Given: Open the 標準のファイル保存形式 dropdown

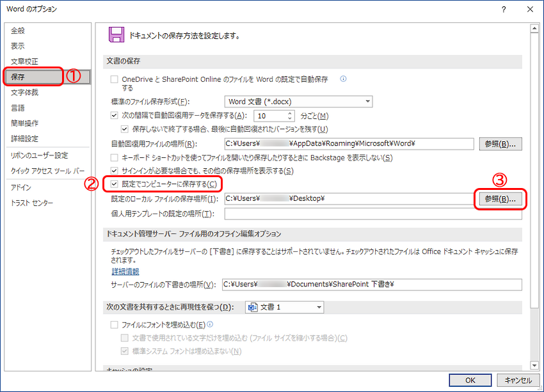Looking at the screenshot, I should pos(367,101).
